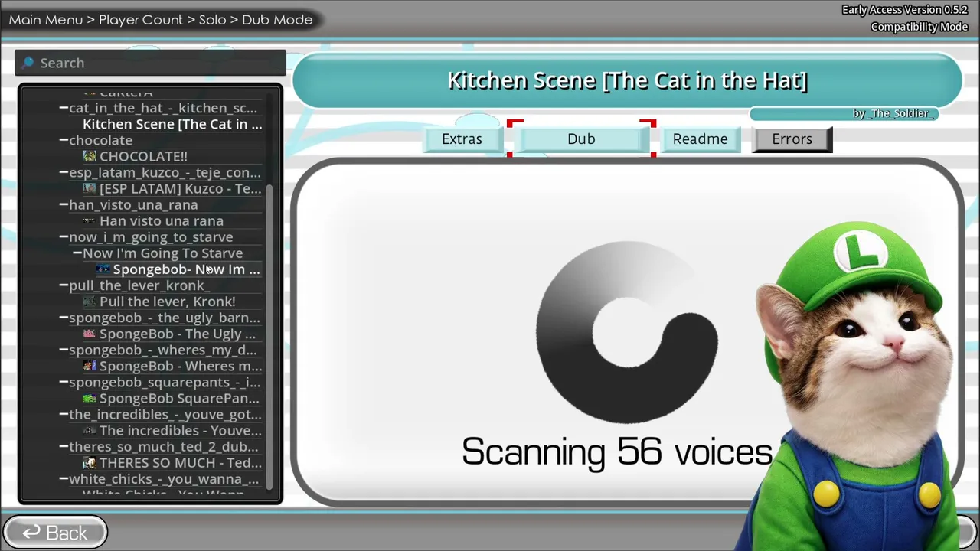This screenshot has width=980, height=551.
Task: Click the 'by _The_Soldier_' author label
Action: pos(891,113)
